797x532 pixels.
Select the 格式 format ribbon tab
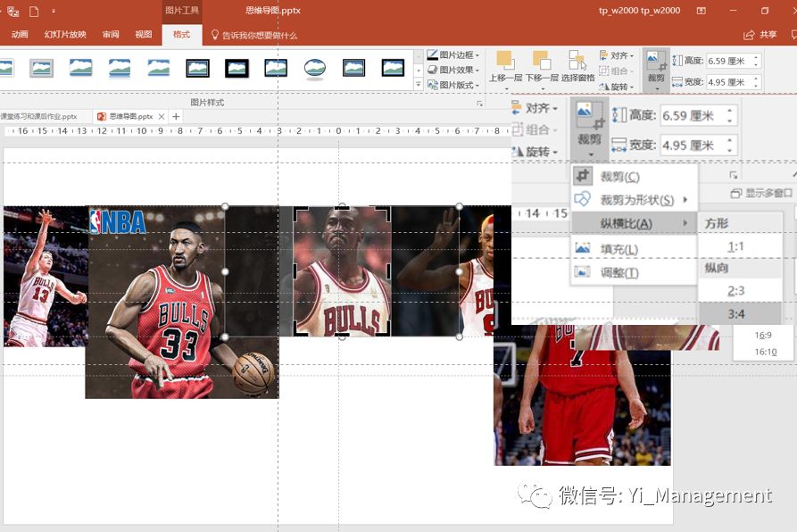pyautogui.click(x=181, y=35)
